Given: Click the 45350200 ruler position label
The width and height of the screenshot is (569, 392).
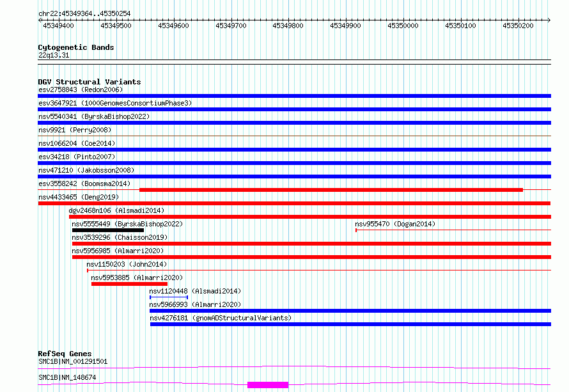Looking at the screenshot, I should (x=518, y=26).
